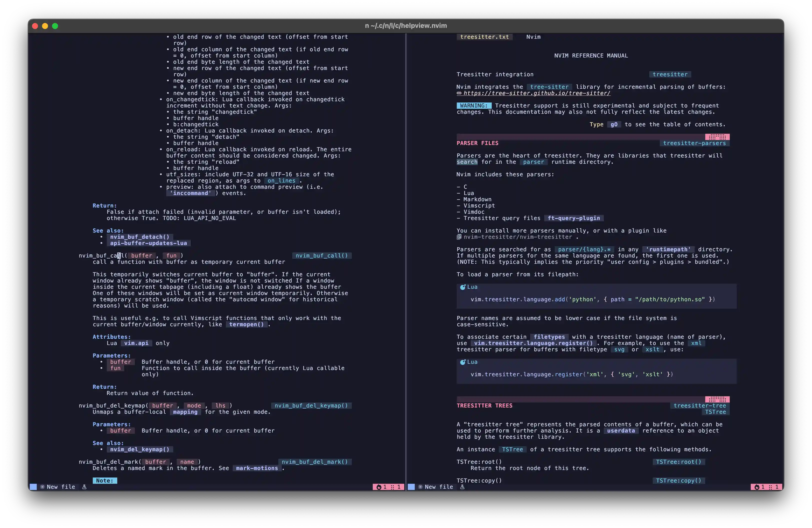Follow the ft-query-plugin tag link

click(573, 218)
